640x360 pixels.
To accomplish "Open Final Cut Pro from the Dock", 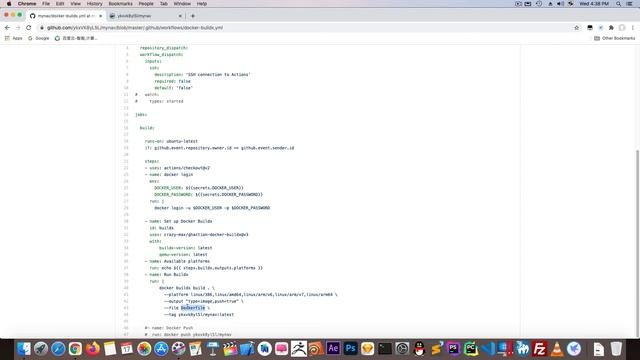I will click(x=230, y=349).
